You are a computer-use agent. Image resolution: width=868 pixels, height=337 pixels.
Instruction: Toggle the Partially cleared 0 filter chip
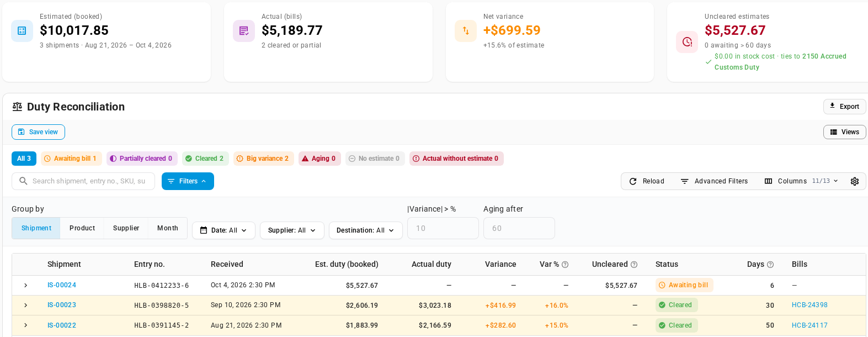pyautogui.click(x=142, y=159)
